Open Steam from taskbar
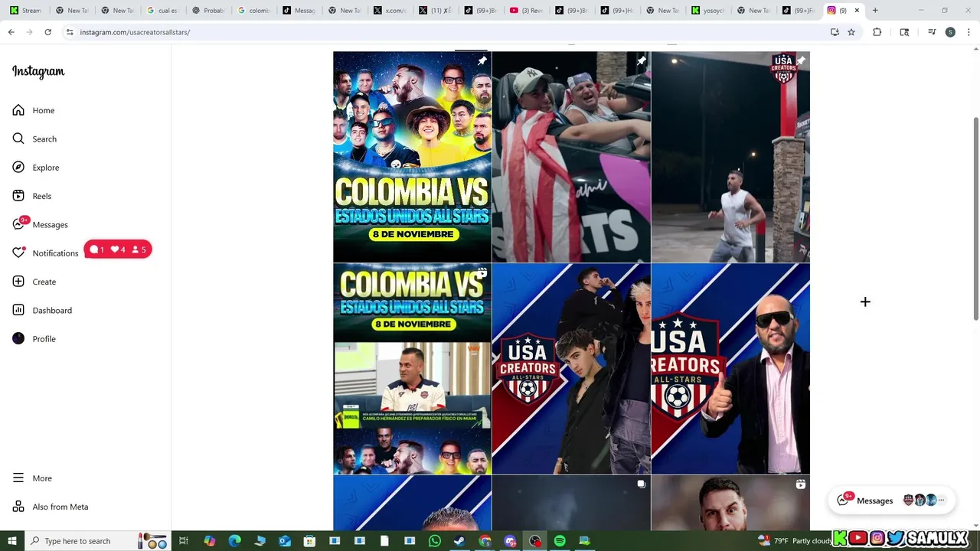980x551 pixels. coord(459,541)
